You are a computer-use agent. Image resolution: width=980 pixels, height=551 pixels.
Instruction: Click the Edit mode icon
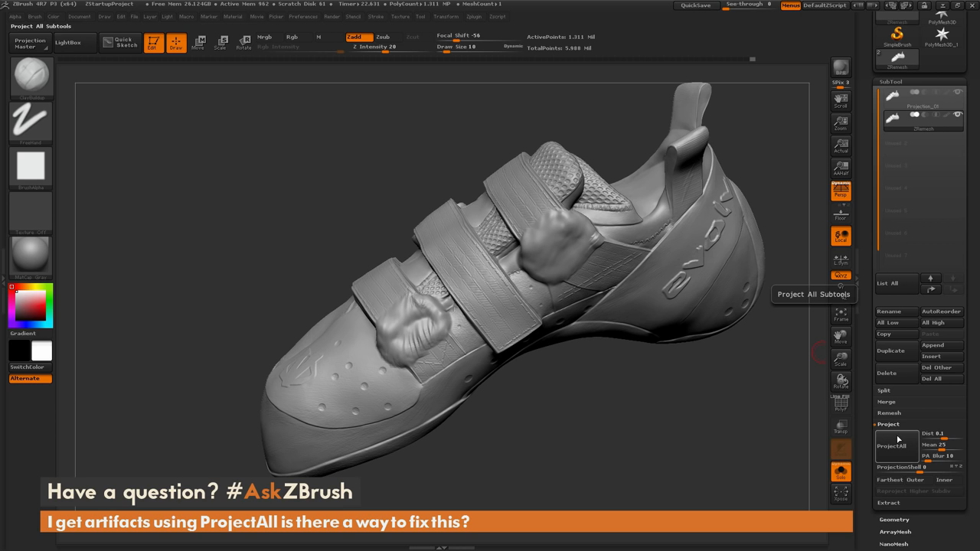point(153,43)
